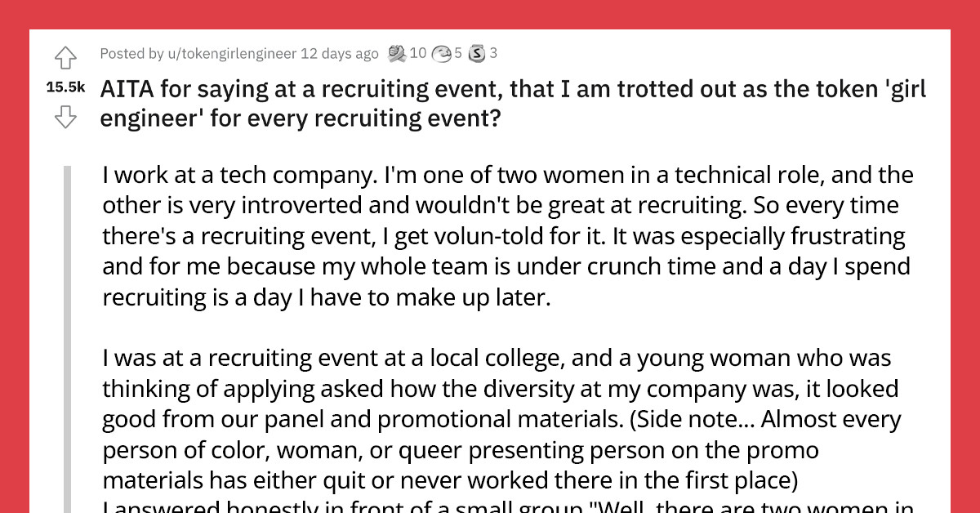This screenshot has height=513, width=980.
Task: Click the 15.5k vote score
Action: coord(65,87)
